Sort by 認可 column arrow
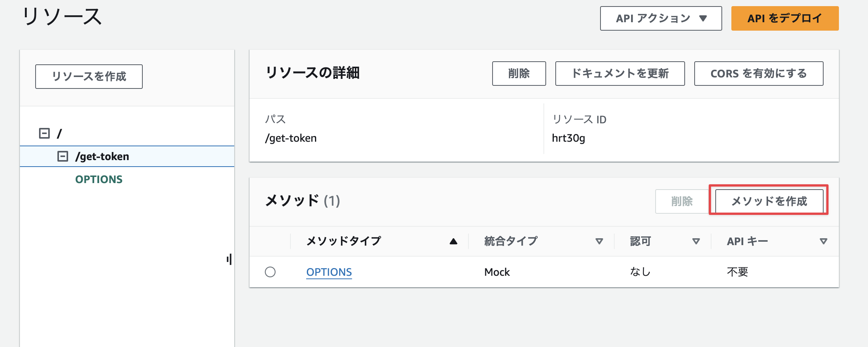This screenshot has width=868, height=347. click(x=696, y=241)
